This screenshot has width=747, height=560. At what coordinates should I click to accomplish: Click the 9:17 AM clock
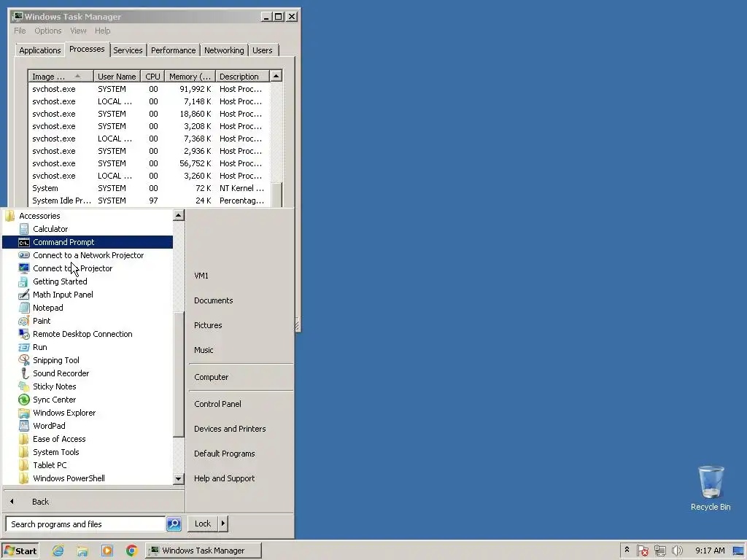pos(709,551)
